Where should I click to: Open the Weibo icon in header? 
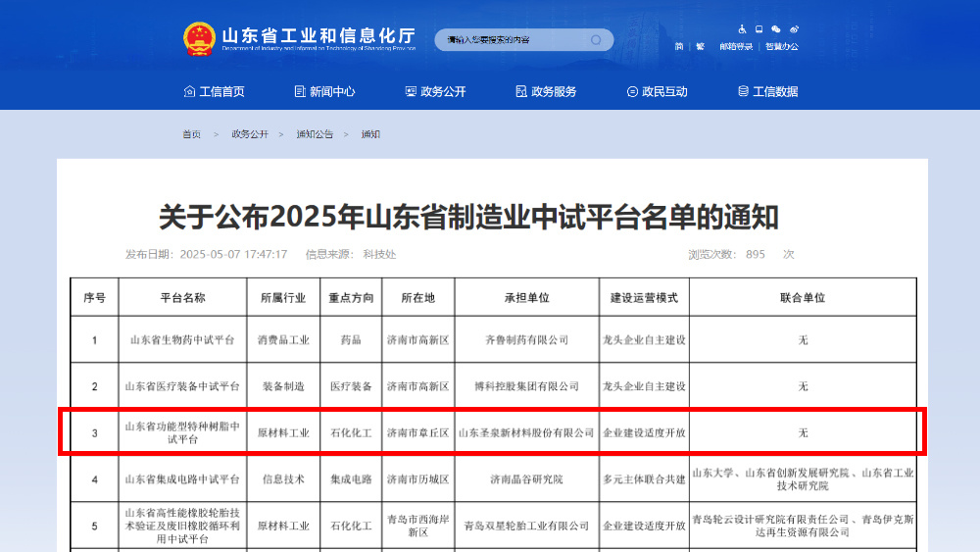(794, 29)
